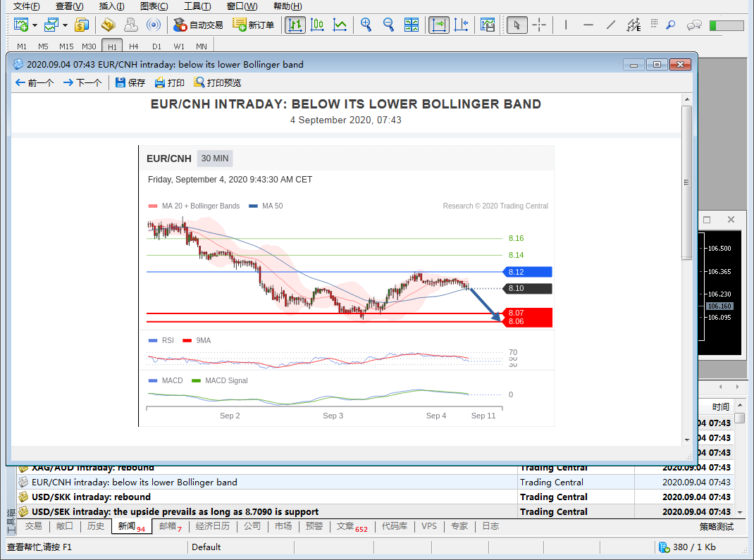Image resolution: width=754 pixels, height=560 pixels.
Task: Open the Navigator icon
Action: tap(131, 25)
